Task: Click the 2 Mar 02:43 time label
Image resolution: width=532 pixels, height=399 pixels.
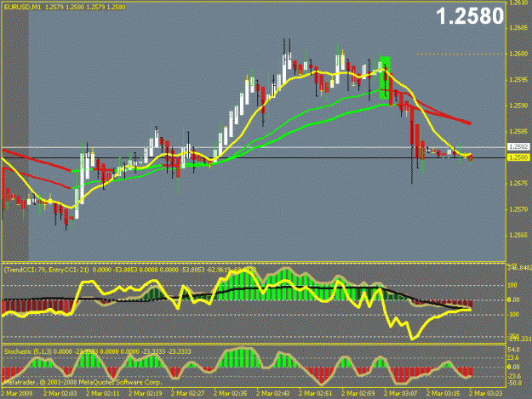Action: (x=272, y=394)
